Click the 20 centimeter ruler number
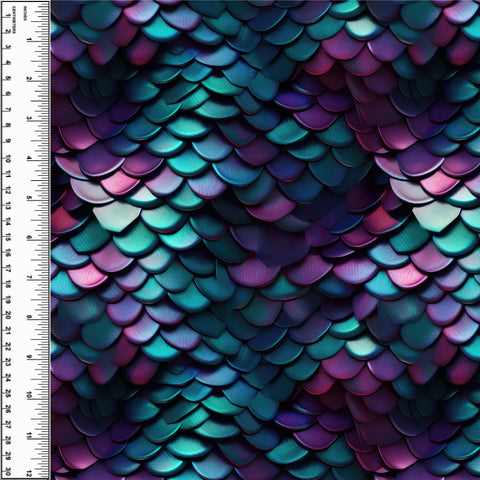This screenshot has width=480, height=480. click(8, 315)
